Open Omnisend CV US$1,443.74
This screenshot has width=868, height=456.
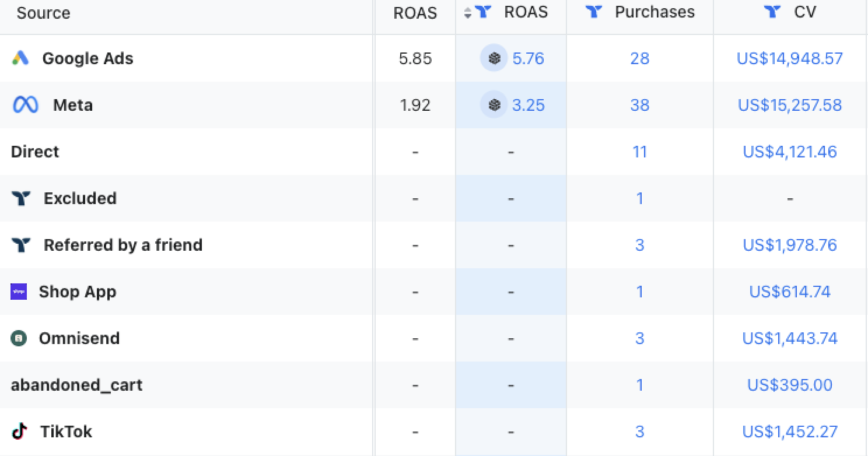click(790, 338)
